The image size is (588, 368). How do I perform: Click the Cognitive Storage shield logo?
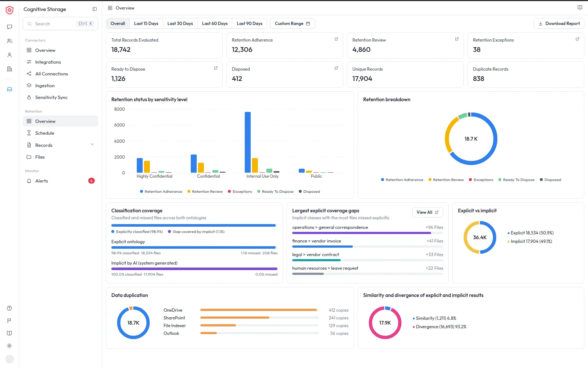10,10
